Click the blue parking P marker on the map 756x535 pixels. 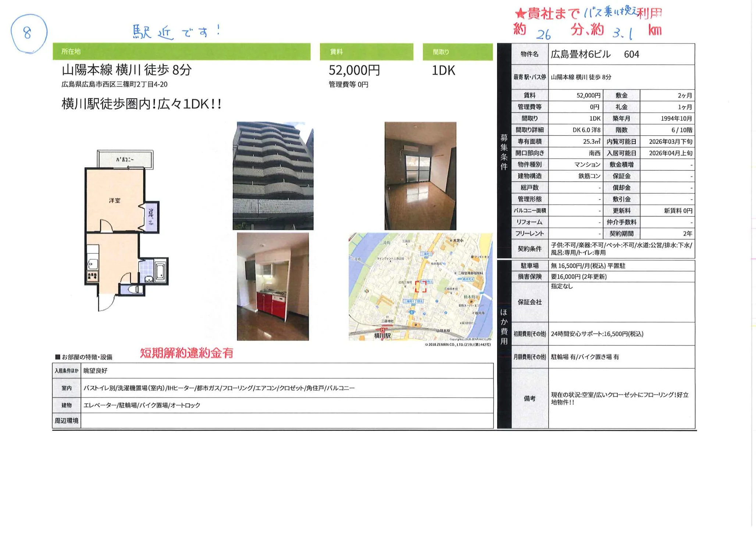coord(437,302)
